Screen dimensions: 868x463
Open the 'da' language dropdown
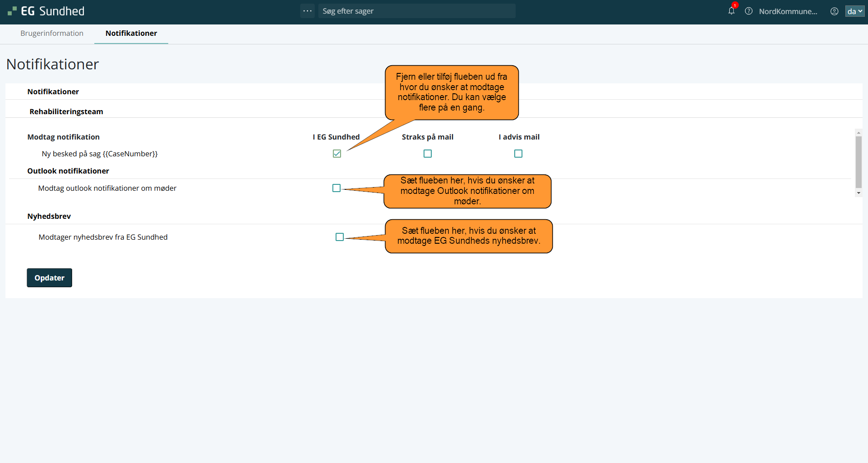[854, 11]
